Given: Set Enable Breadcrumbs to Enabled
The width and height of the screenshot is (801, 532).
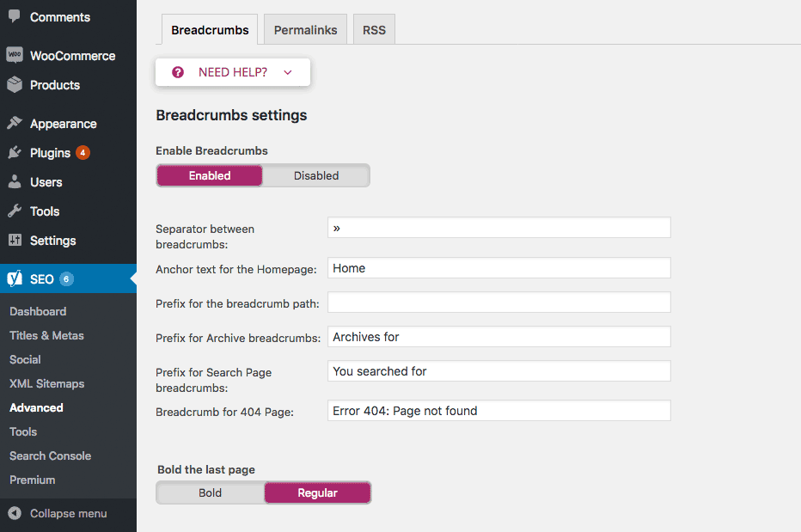Looking at the screenshot, I should 210,176.
